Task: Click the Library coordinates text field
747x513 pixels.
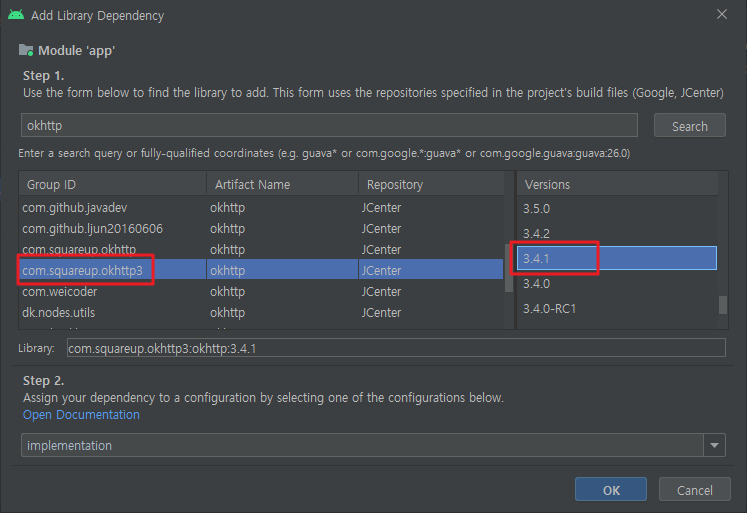Action: point(395,348)
